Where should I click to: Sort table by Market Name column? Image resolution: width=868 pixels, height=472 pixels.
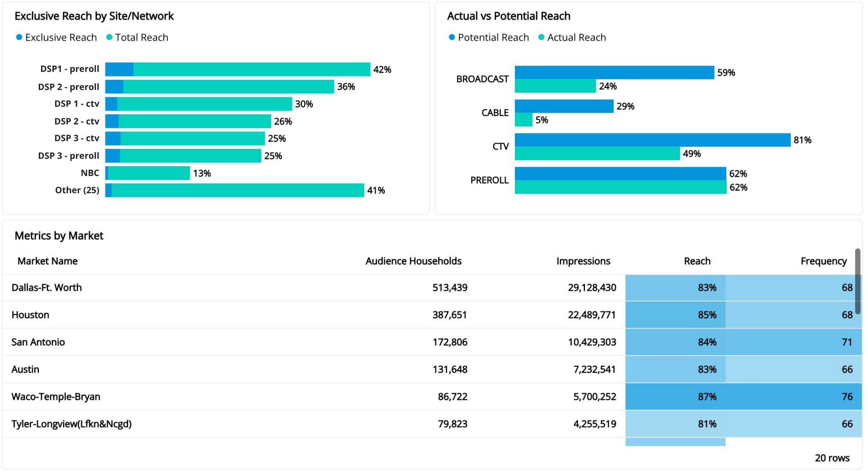point(47,261)
